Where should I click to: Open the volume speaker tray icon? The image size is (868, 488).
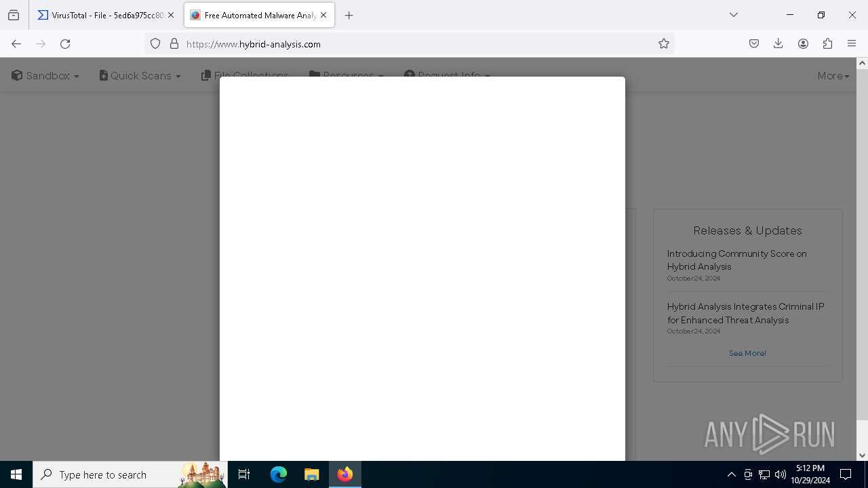click(x=781, y=474)
